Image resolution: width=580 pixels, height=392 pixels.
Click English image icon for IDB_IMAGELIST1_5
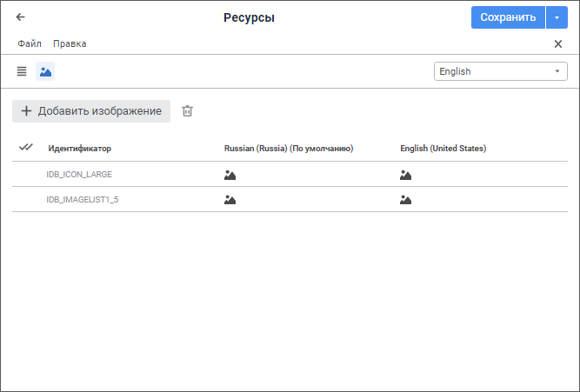click(406, 200)
